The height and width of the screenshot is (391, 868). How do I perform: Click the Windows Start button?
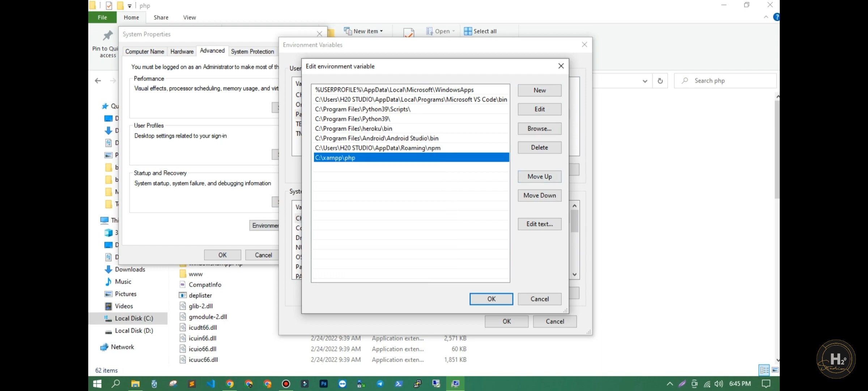pyautogui.click(x=97, y=384)
